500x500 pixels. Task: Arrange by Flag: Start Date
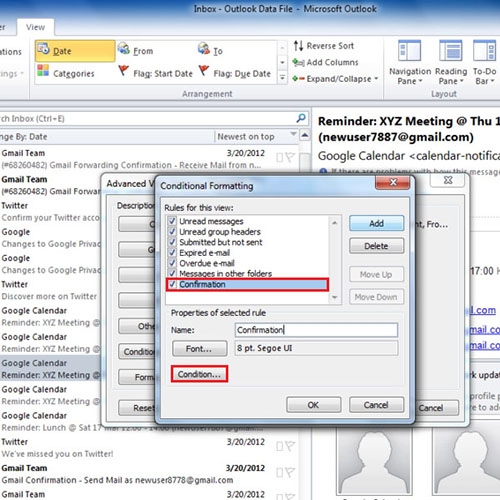click(156, 73)
